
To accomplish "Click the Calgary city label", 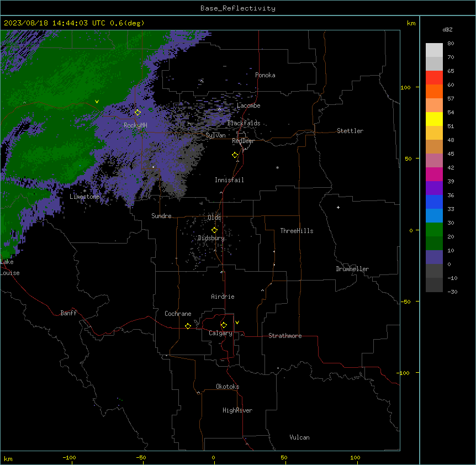I will [220, 333].
